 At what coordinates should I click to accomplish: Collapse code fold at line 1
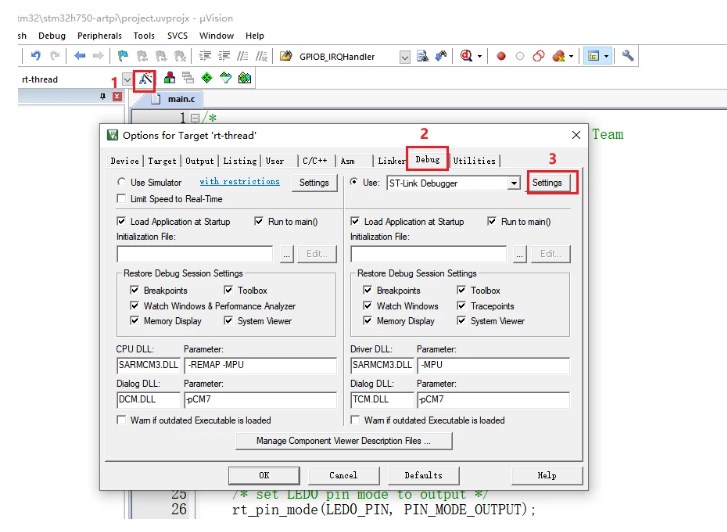[x=195, y=118]
